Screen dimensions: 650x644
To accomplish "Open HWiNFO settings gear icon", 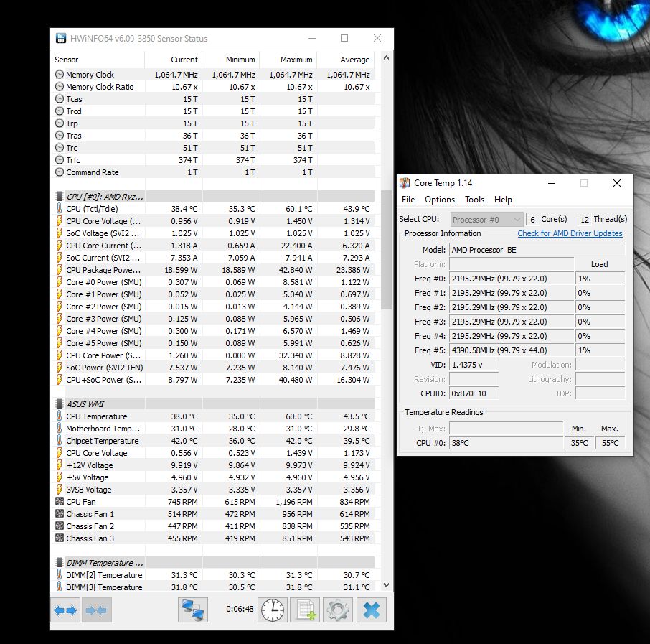I will 338,610.
